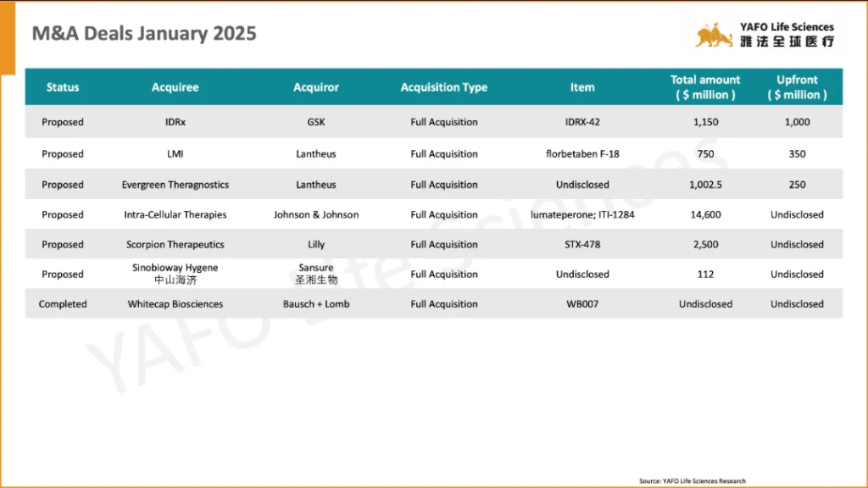This screenshot has height=488, width=868.
Task: Click the Bausch + Lomb acquiror cell
Action: coord(316,304)
